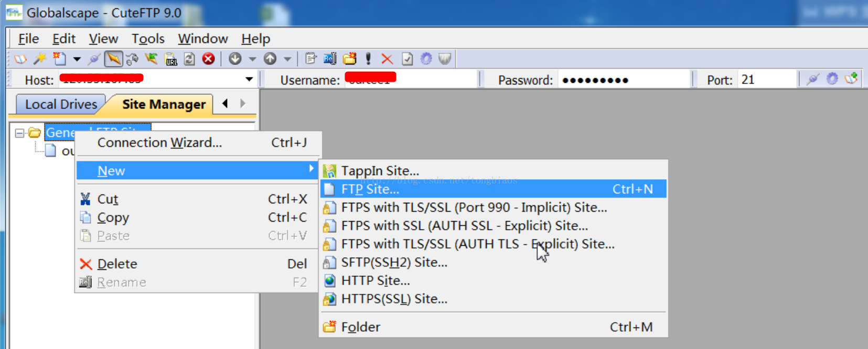Click Quick Connect bar gear settings icon

[x=832, y=79]
